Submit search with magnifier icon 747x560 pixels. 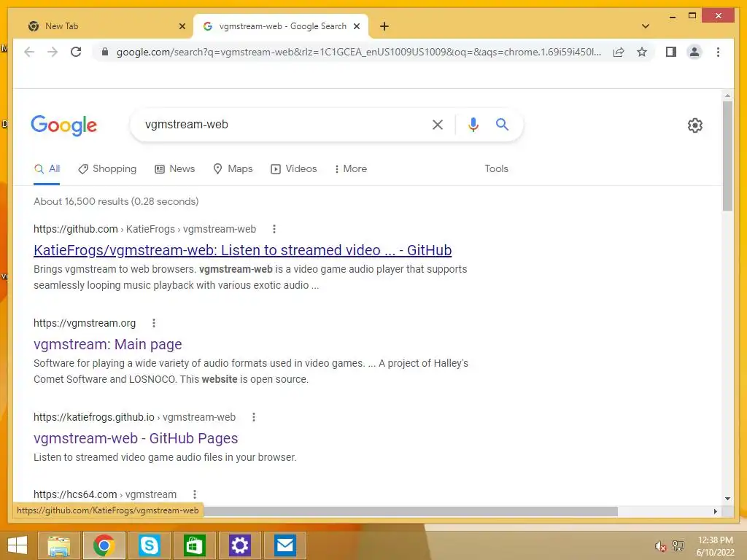[502, 124]
